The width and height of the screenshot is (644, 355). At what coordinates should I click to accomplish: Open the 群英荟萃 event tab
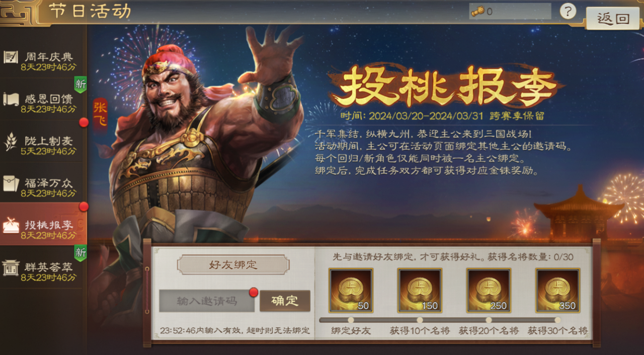43,271
